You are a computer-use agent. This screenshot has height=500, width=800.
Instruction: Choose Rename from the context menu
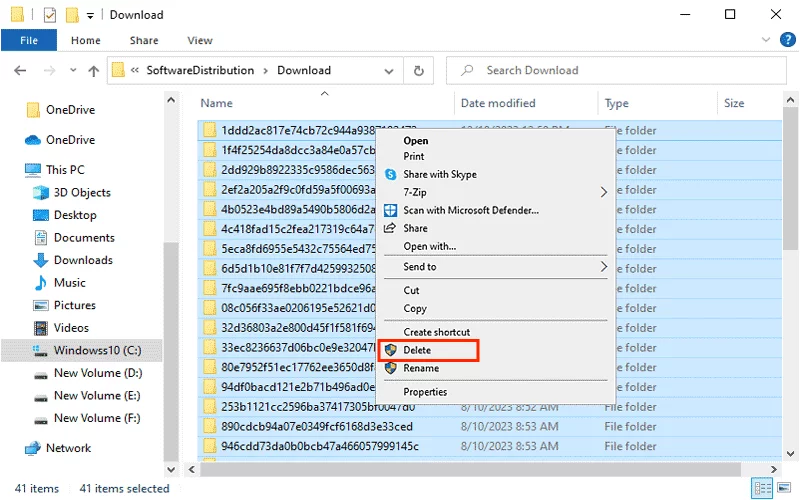point(421,368)
